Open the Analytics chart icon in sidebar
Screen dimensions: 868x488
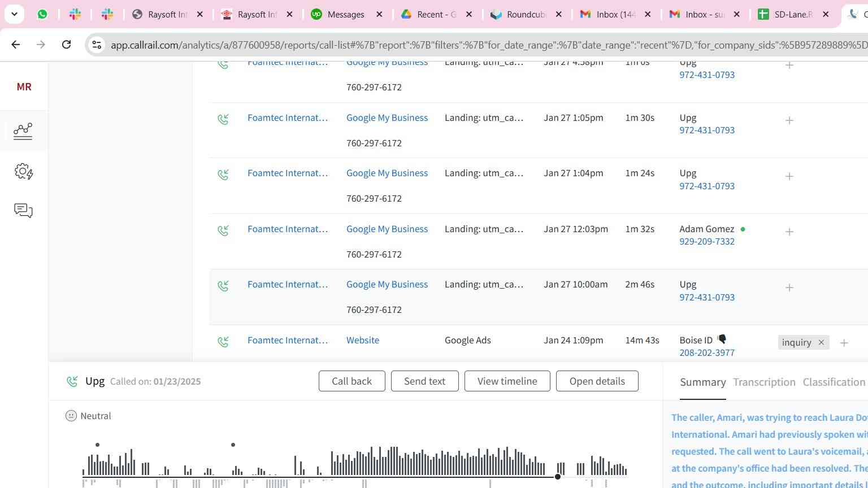point(23,131)
